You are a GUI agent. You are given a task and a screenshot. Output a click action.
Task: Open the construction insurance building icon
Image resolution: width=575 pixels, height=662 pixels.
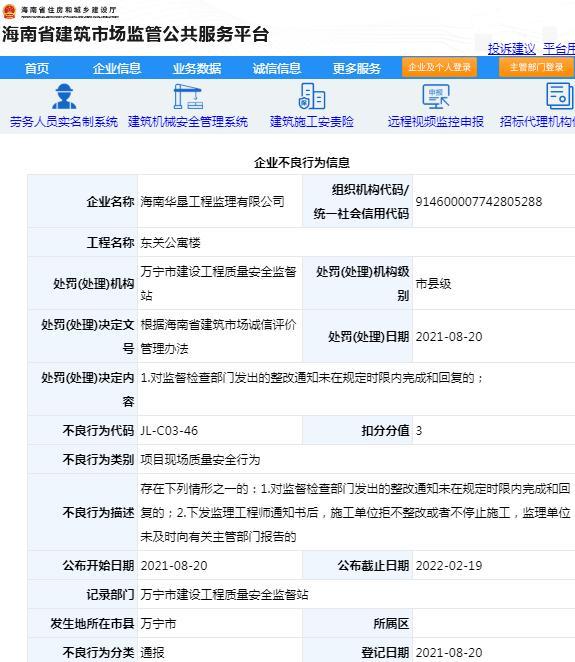(312, 96)
